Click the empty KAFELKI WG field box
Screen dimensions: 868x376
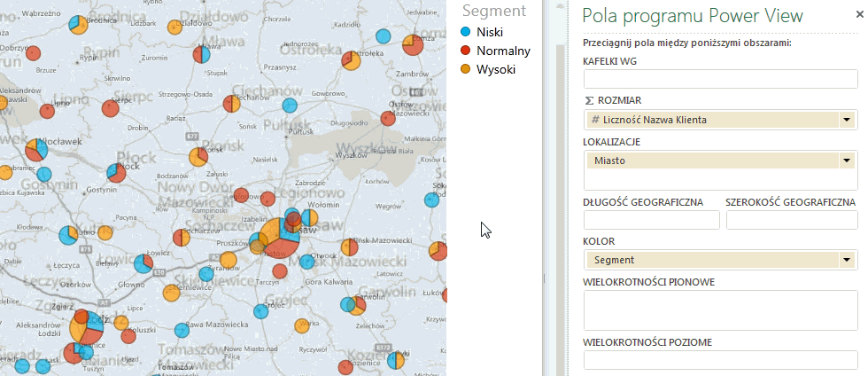tap(720, 79)
